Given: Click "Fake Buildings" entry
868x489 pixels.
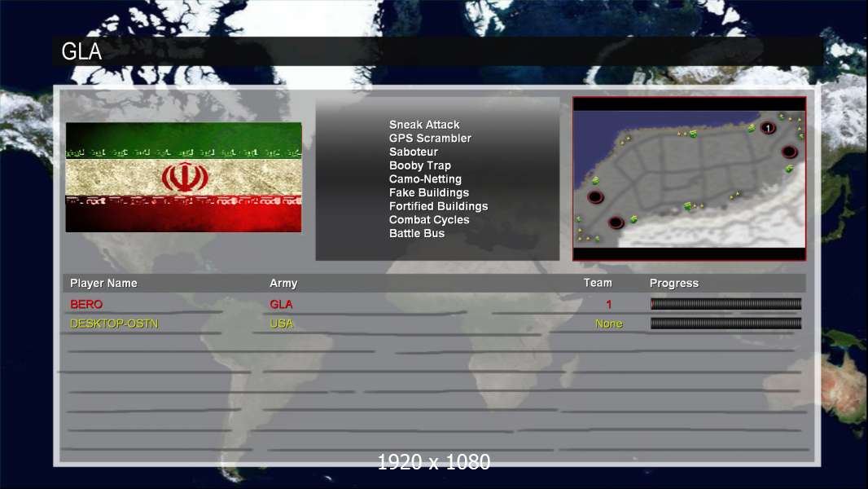Looking at the screenshot, I should 429,192.
